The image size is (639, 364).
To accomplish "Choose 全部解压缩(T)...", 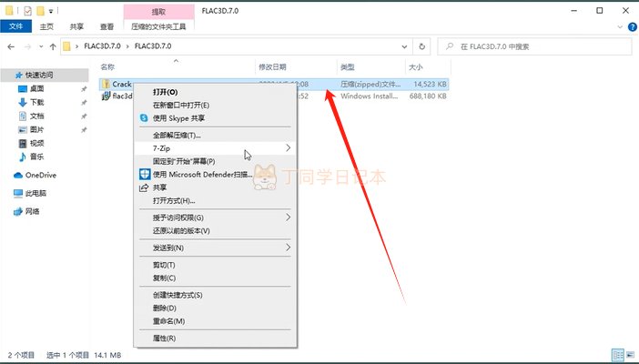I will (215, 136).
